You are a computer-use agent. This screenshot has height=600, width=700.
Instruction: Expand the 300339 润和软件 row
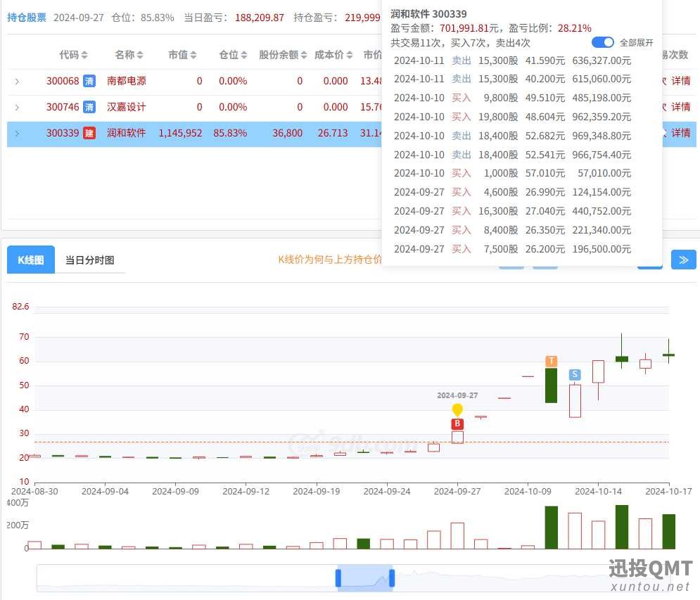[17, 133]
